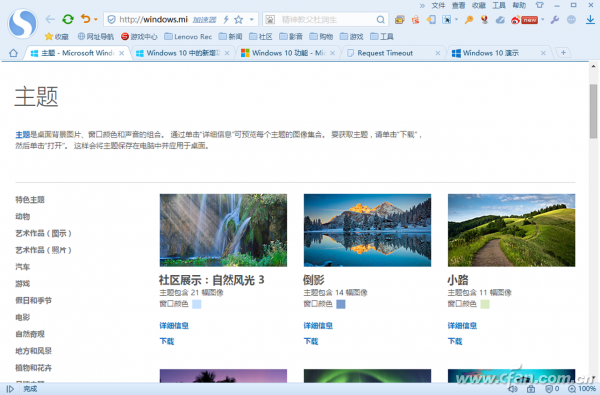Viewport: 600px width, 395px height.
Task: Close the Request Timeout tab
Action: click(x=438, y=53)
